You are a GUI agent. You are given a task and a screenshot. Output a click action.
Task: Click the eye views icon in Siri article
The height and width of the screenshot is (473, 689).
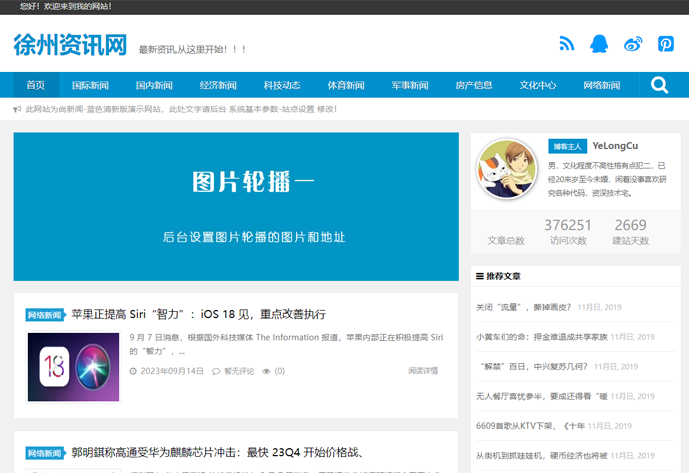point(266,371)
